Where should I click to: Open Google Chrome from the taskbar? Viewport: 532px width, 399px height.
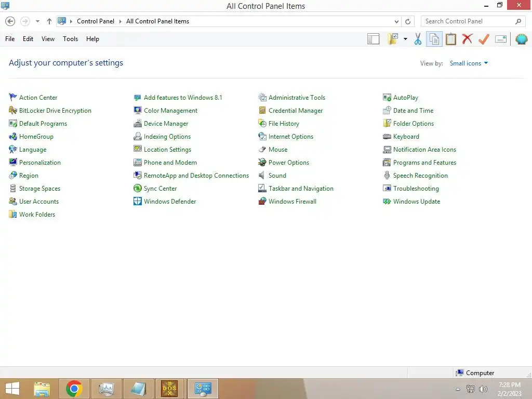click(74, 389)
